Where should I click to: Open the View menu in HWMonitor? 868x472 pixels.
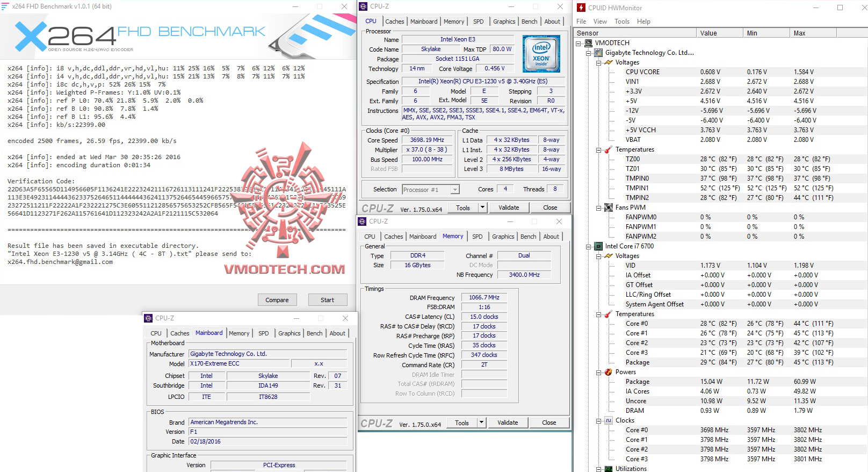(x=600, y=22)
